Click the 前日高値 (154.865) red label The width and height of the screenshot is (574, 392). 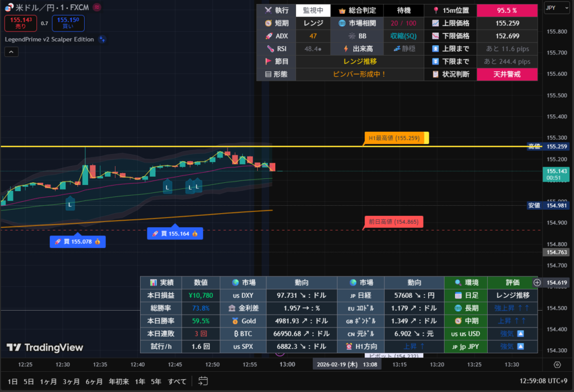tap(394, 222)
